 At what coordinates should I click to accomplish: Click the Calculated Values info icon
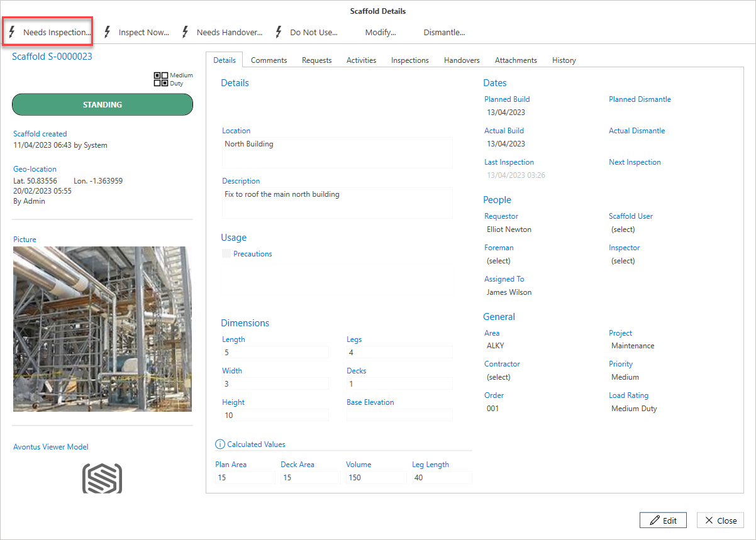click(220, 444)
